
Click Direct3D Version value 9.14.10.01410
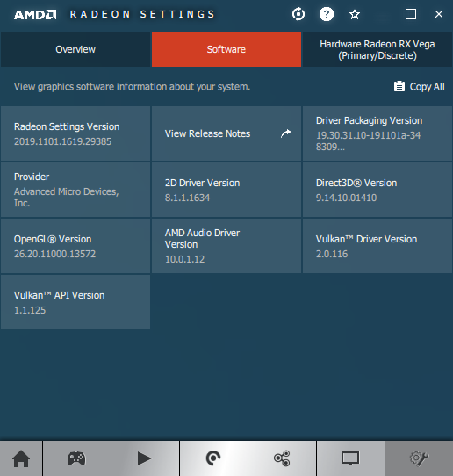[x=346, y=198]
